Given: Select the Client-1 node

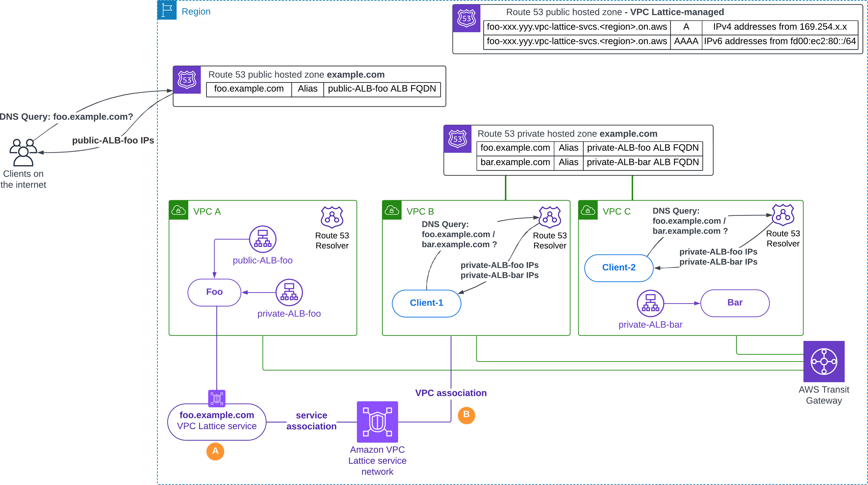Looking at the screenshot, I should pyautogui.click(x=426, y=303).
